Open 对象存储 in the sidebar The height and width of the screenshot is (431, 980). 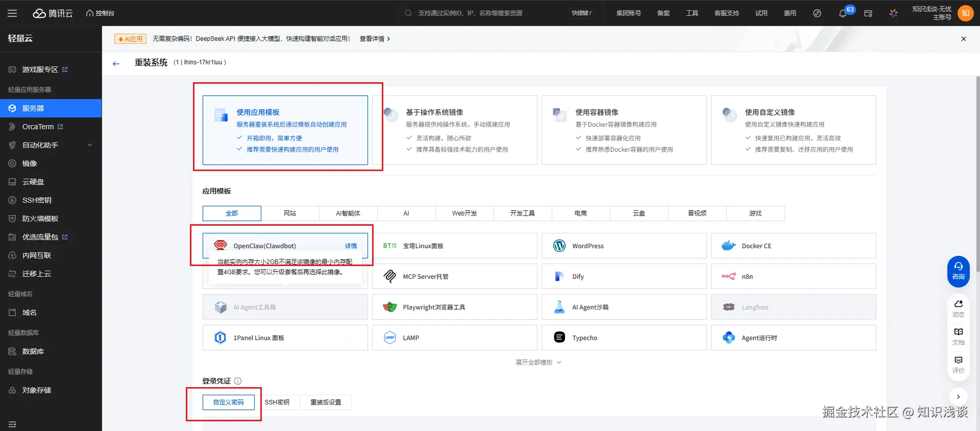click(37, 390)
